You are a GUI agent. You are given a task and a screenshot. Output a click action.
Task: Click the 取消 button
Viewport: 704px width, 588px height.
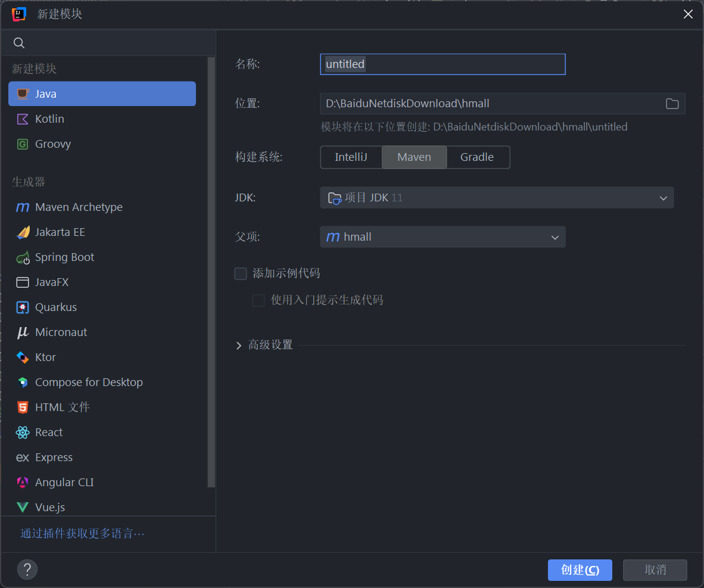(x=655, y=570)
